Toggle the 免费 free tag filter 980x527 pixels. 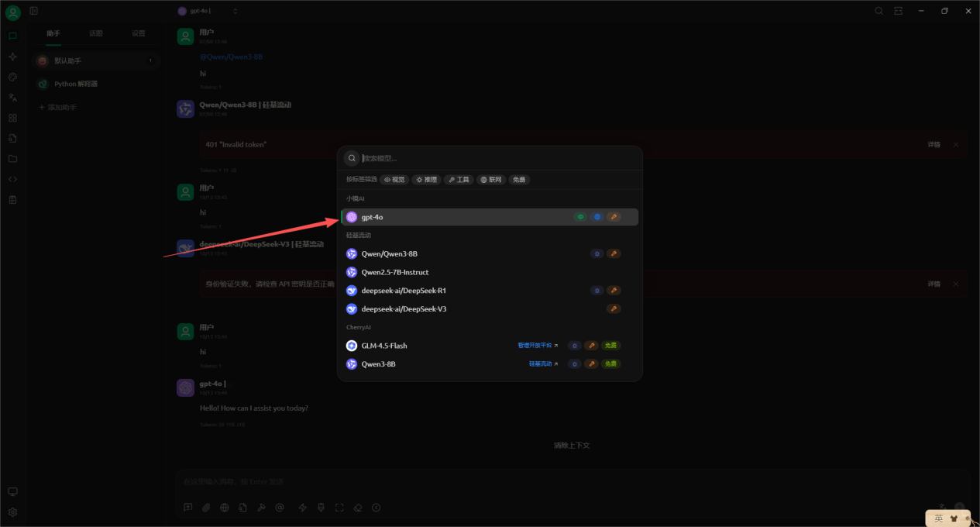(519, 180)
